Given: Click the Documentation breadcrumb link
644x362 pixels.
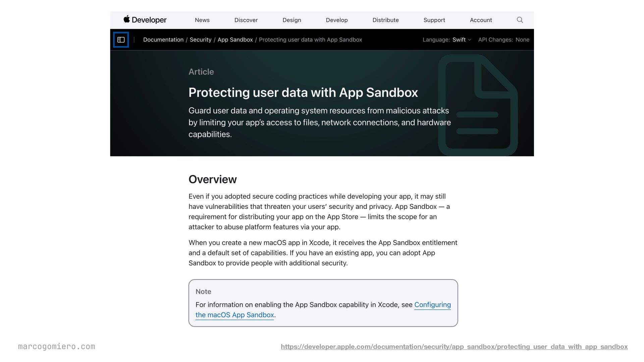Looking at the screenshot, I should pos(163,40).
